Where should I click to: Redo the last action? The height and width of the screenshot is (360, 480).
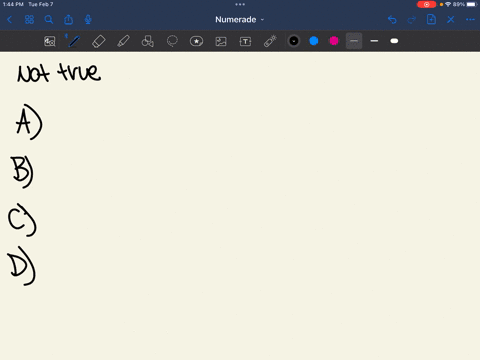tap(412, 20)
